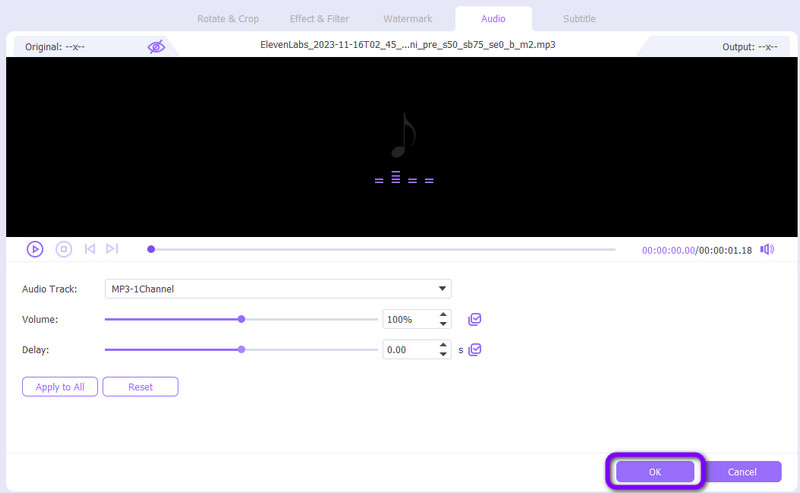Screen dimensions: 800x493
Task: Select the Audio tab
Action: [x=493, y=19]
